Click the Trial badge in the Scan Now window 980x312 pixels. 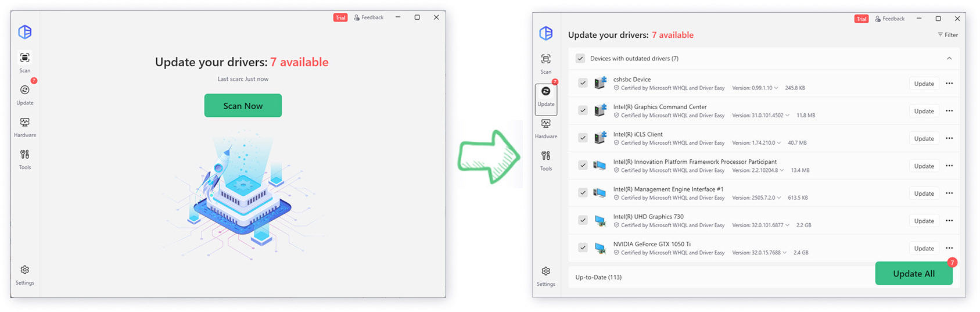(340, 17)
